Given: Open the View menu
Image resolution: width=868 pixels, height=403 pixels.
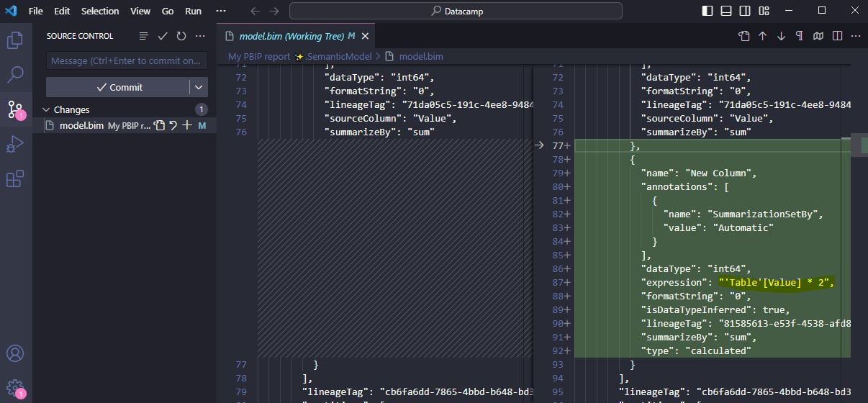Looking at the screenshot, I should (140, 11).
